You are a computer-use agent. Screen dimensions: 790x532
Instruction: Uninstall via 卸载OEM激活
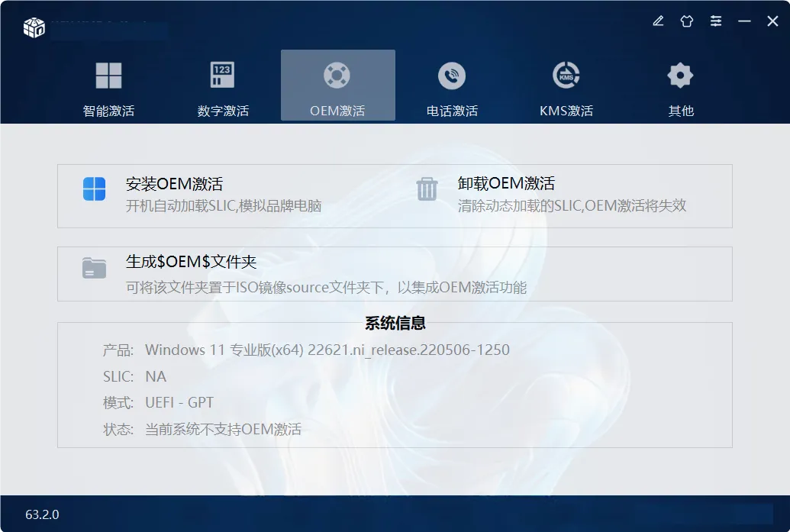tap(506, 183)
